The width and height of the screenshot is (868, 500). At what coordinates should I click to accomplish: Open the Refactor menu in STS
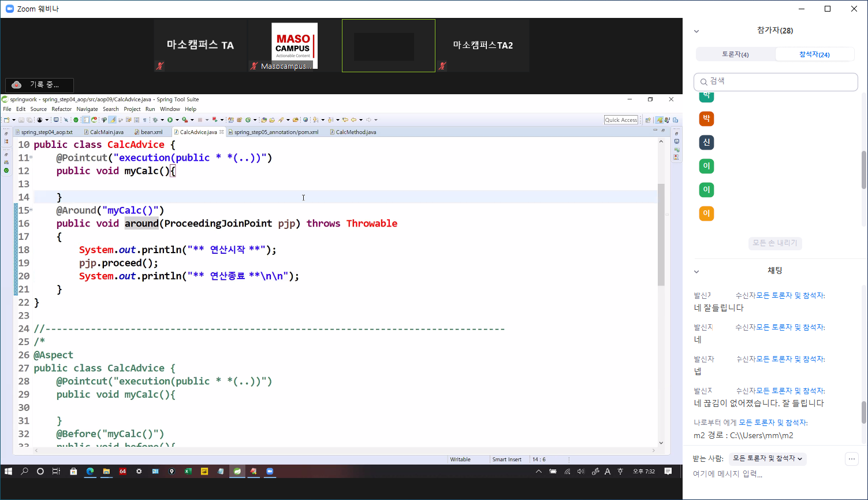click(61, 109)
